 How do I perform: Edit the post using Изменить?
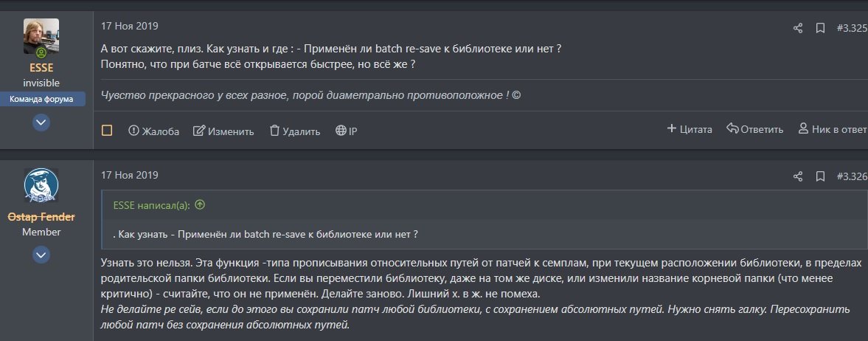223,131
